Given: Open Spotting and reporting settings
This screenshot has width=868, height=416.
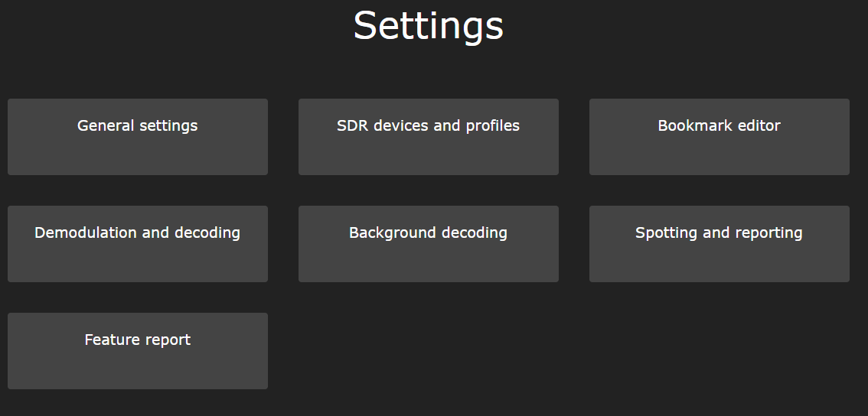Looking at the screenshot, I should (x=719, y=244).
